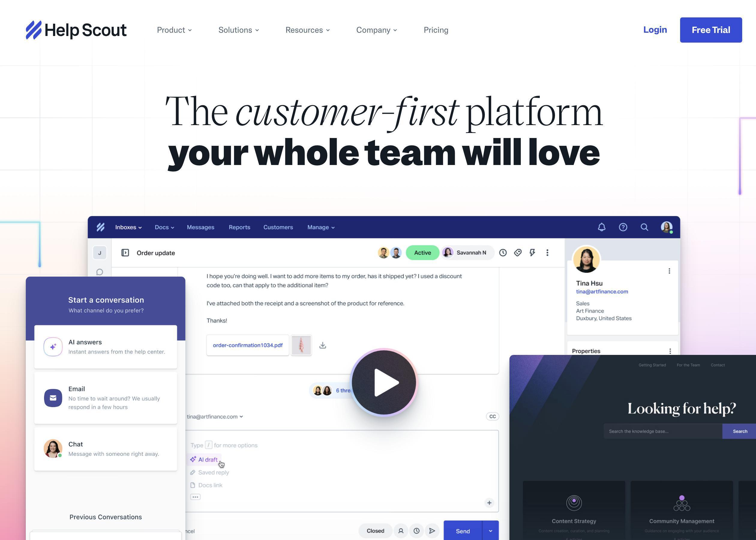Expand the Docs dropdown navigation
This screenshot has width=756, height=540.
point(164,227)
